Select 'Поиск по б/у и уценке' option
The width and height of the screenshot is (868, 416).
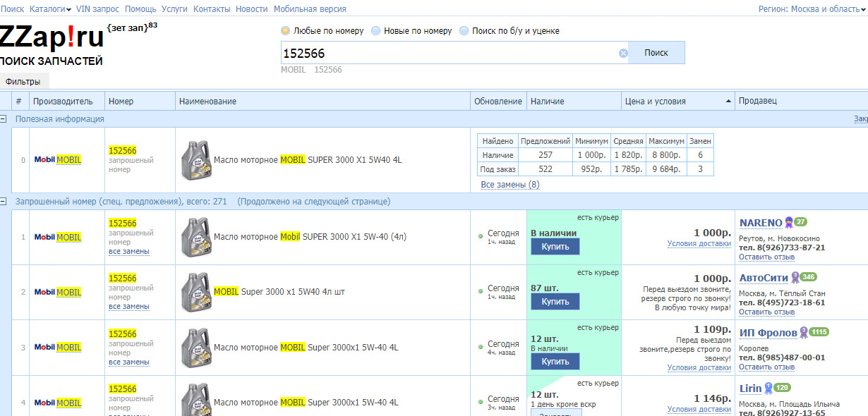[464, 31]
